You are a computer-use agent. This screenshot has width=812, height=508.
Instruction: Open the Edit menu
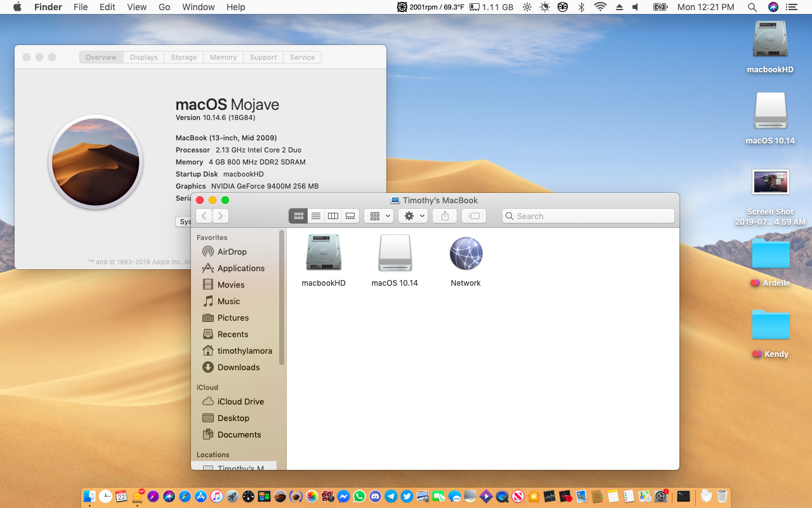point(107,7)
